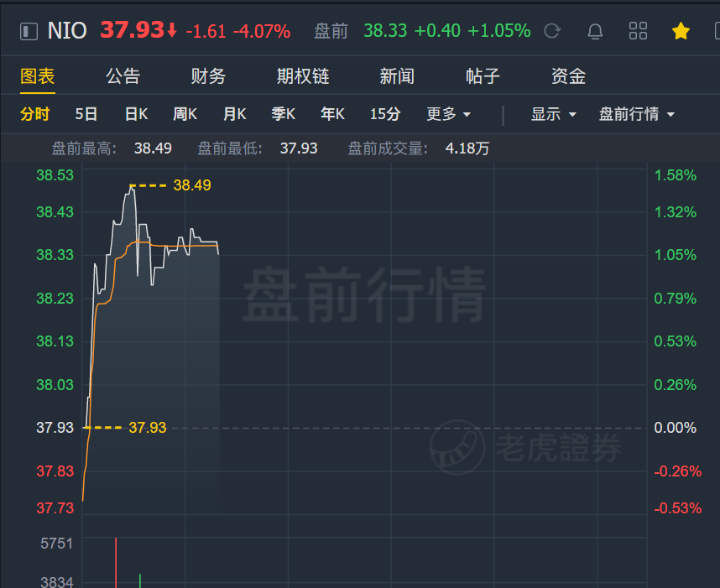Open the four-square grid layout icon
The height and width of the screenshot is (588, 720).
(638, 31)
